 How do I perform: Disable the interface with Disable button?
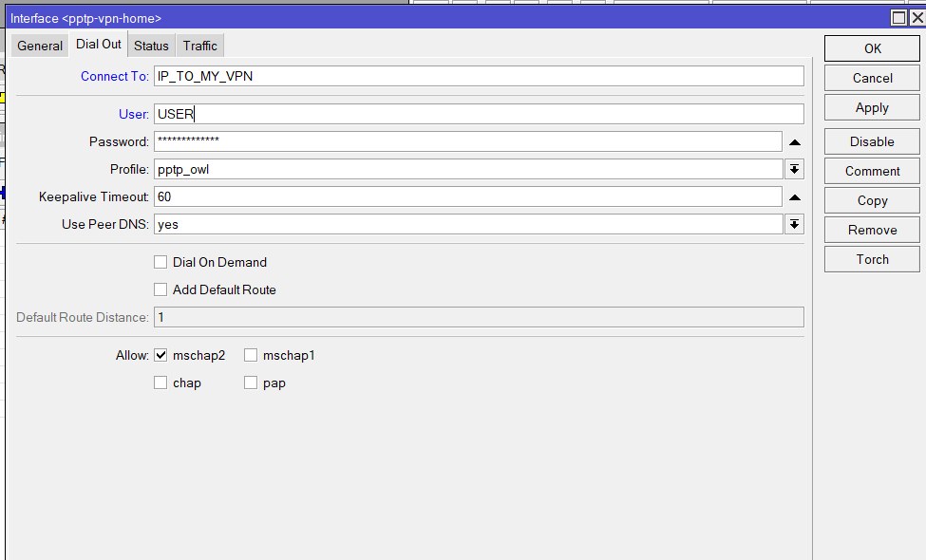(x=872, y=141)
